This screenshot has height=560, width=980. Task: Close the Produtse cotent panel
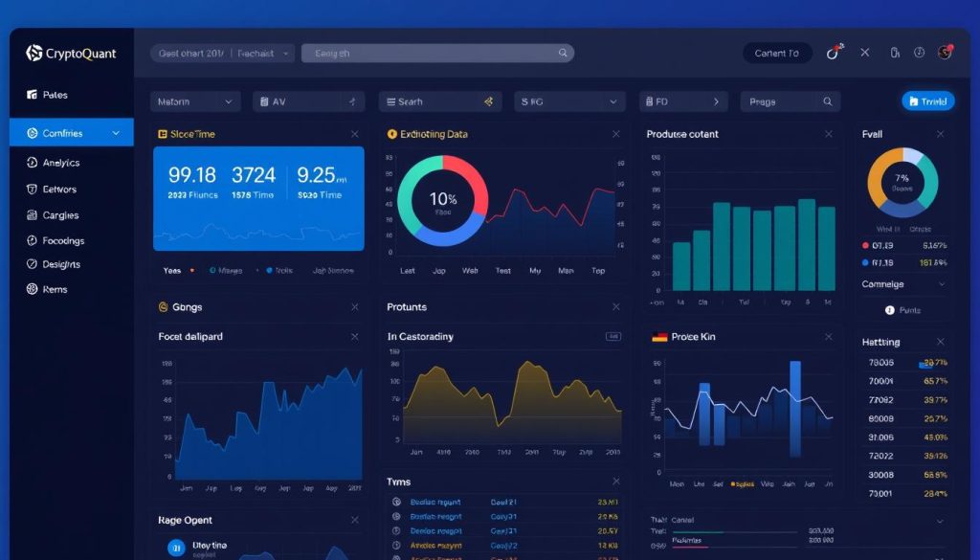coord(829,134)
